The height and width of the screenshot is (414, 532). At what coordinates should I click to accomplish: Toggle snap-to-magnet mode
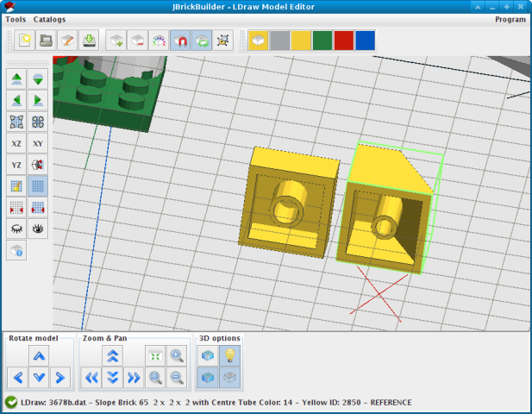click(180, 41)
